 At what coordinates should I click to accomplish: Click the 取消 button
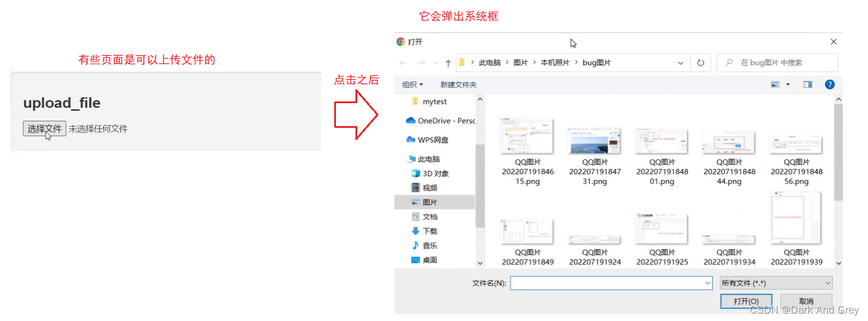[x=806, y=301]
